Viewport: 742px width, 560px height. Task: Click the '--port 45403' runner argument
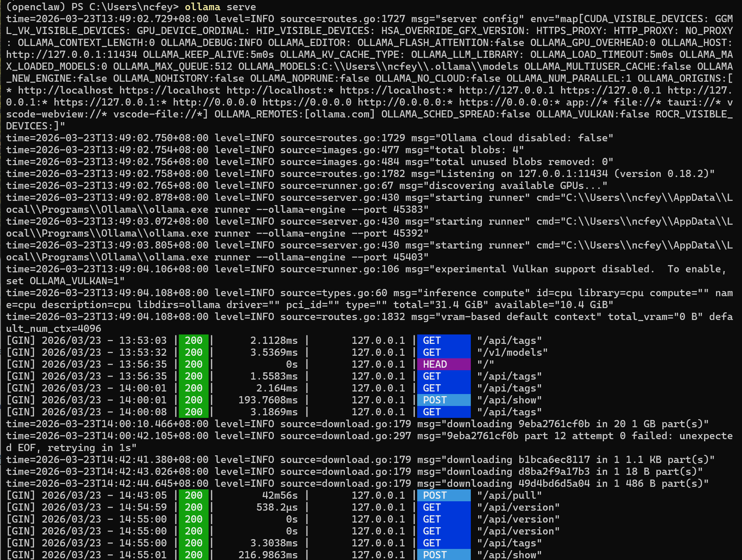(387, 257)
